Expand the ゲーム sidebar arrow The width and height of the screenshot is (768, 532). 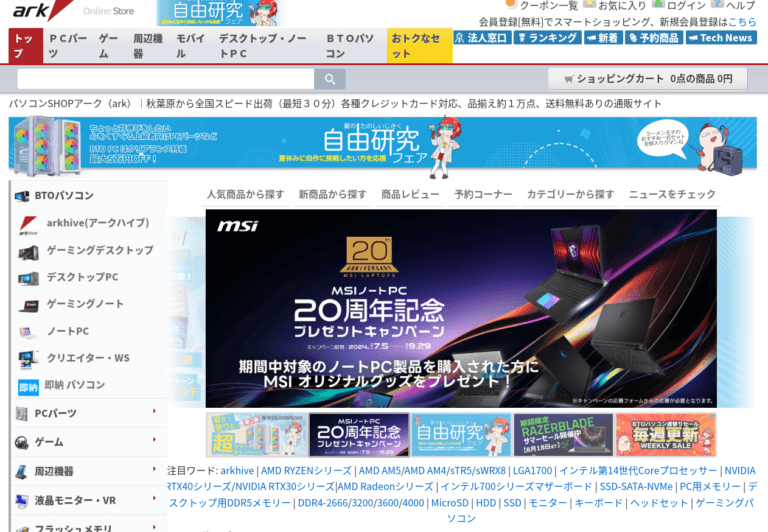[154, 439]
